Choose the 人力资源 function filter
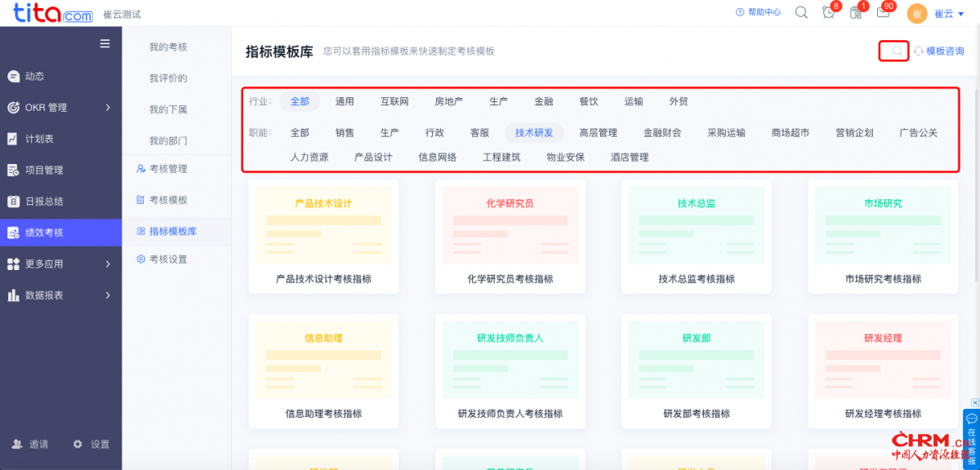Screen dimensions: 980x470 (309, 157)
